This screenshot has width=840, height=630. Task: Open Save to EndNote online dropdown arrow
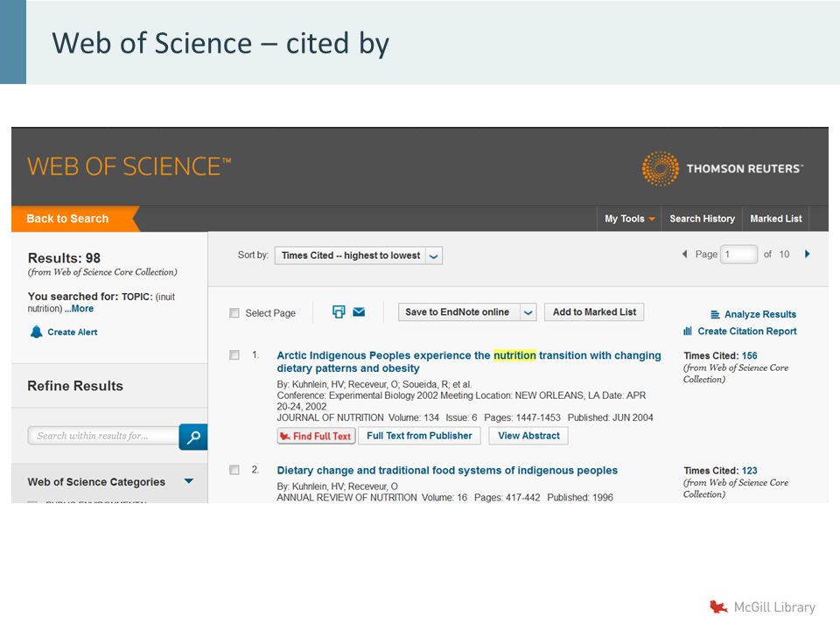(528, 311)
